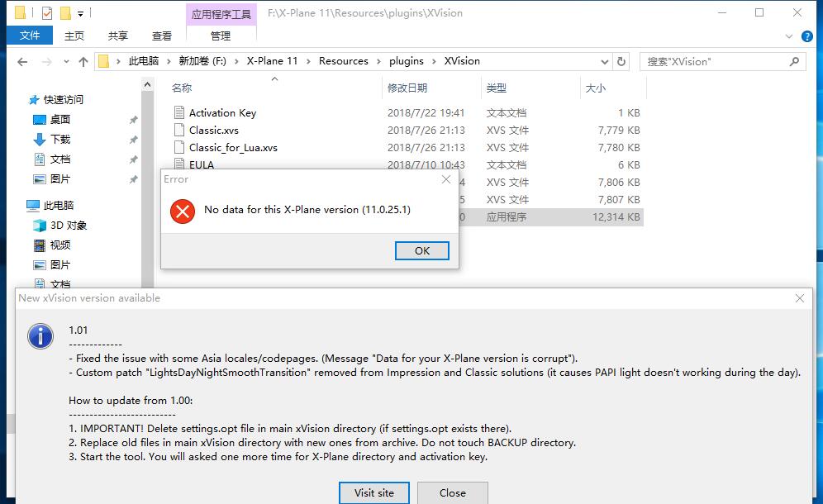The height and width of the screenshot is (504, 823).
Task: Click Resources in the breadcrumb
Action: point(343,61)
